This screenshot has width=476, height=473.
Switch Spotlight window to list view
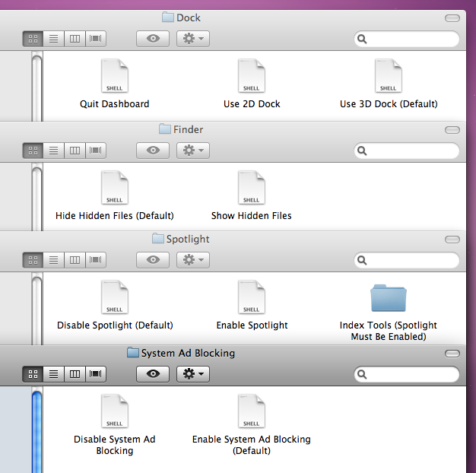(54, 260)
